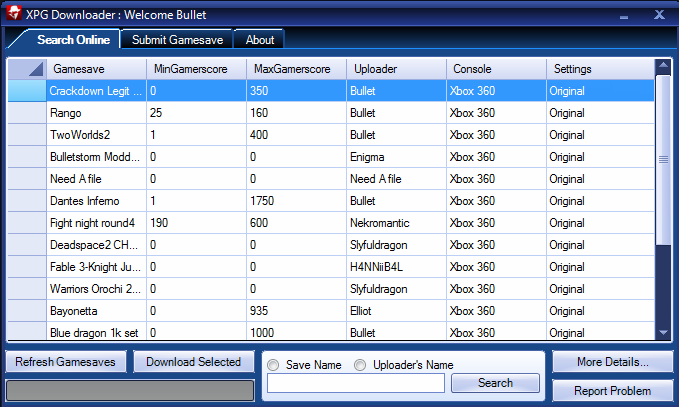679x407 pixels.
Task: Click the 1000 MaxGamerscore cell
Action: click(297, 332)
